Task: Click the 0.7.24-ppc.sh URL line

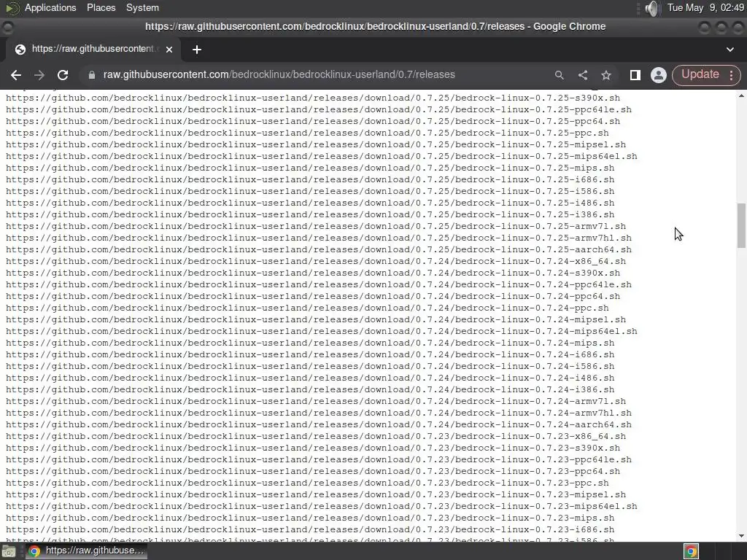Action: click(307, 308)
